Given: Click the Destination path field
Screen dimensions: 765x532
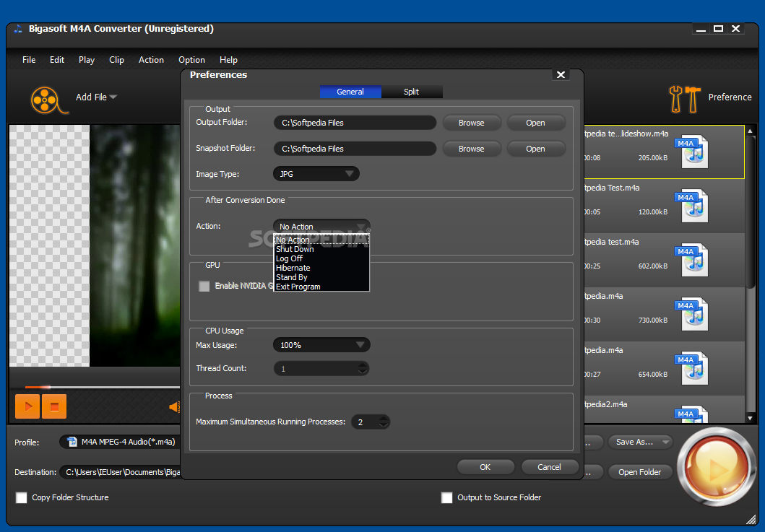Looking at the screenshot, I should [x=120, y=472].
